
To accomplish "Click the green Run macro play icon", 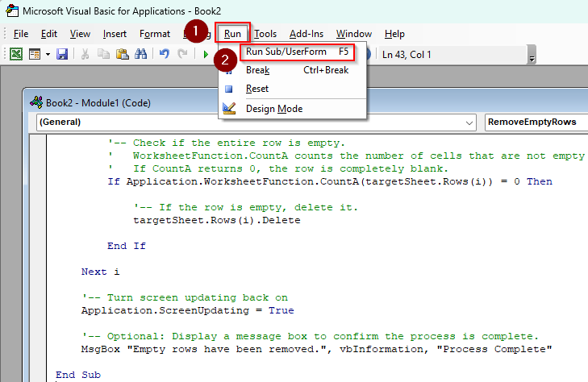I will click(206, 55).
